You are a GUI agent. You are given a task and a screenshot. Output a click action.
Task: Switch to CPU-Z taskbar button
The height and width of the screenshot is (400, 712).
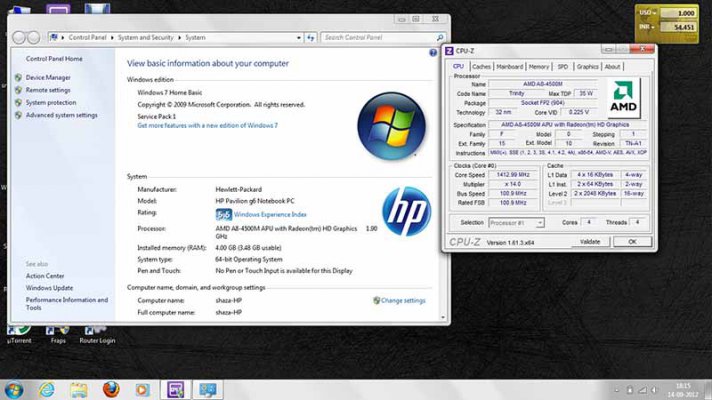(175, 390)
